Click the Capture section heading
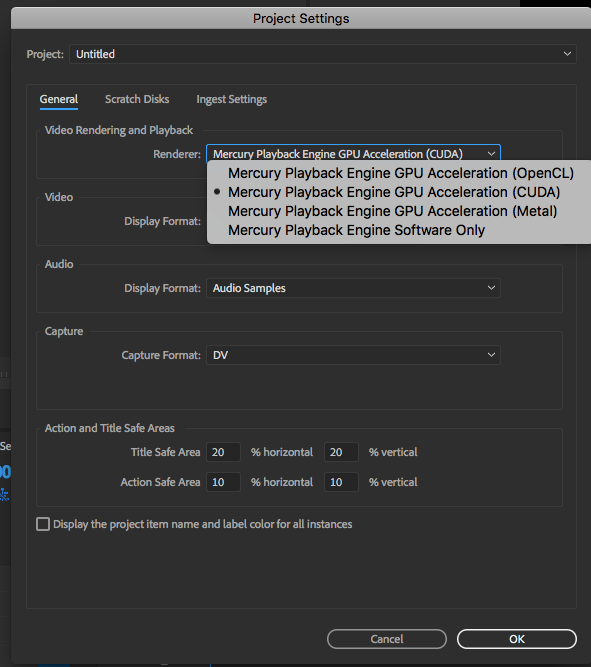Viewport: 591px width, 667px height. coord(64,331)
